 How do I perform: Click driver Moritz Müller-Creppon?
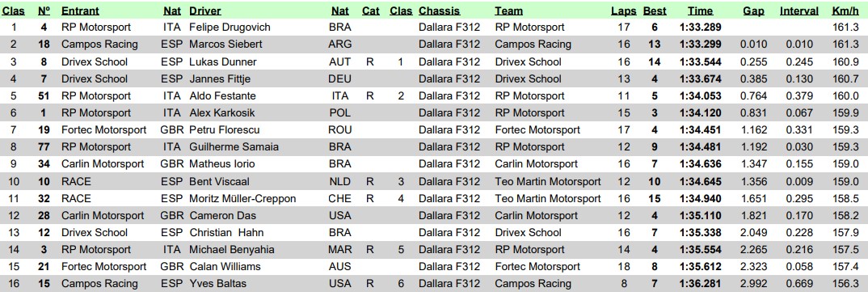242,198
